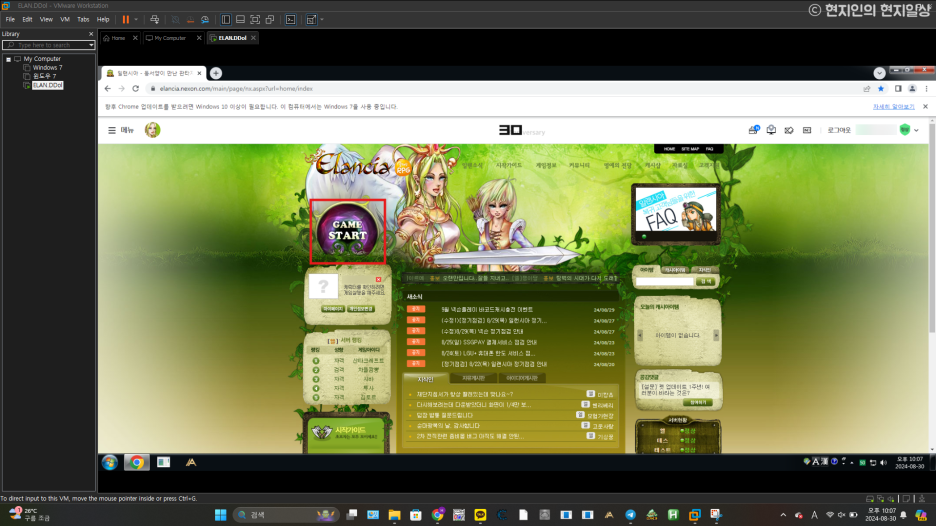This screenshot has width=936, height=526.
Task: Open Telegram from the host taskbar
Action: point(630,515)
